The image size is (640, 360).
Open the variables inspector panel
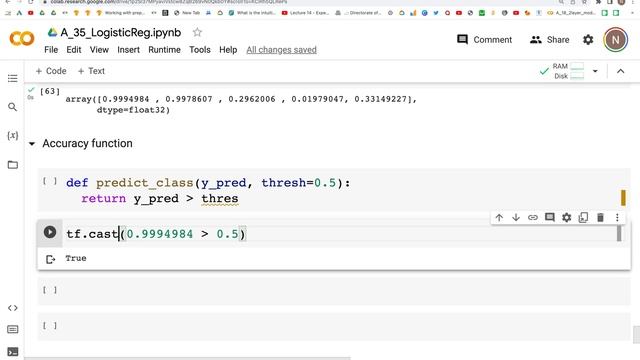click(x=13, y=136)
